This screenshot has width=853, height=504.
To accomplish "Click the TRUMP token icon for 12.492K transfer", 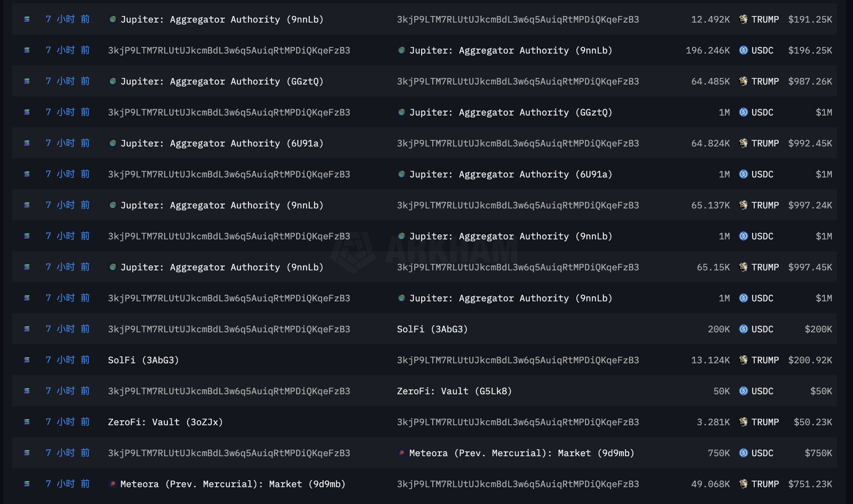I will (743, 19).
